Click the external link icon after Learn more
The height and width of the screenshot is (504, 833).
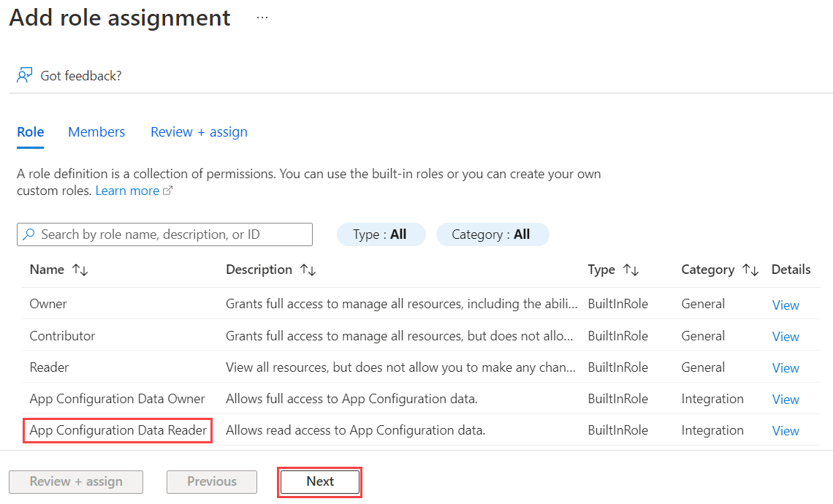click(167, 190)
